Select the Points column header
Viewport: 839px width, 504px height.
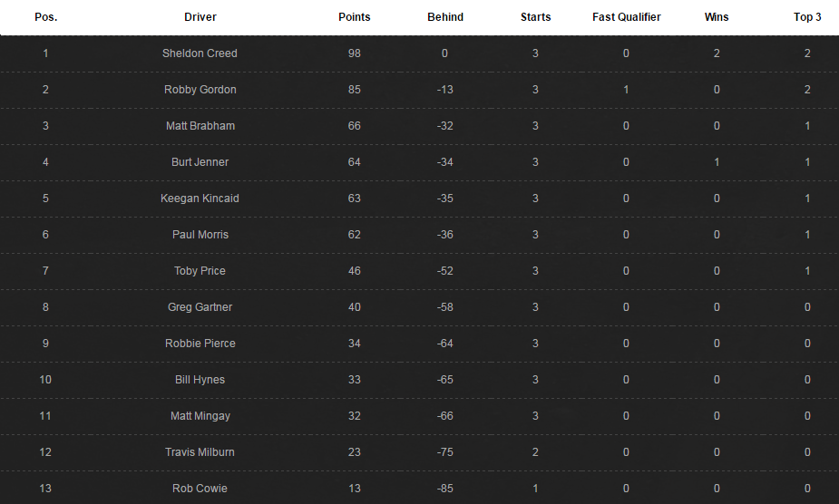355,17
